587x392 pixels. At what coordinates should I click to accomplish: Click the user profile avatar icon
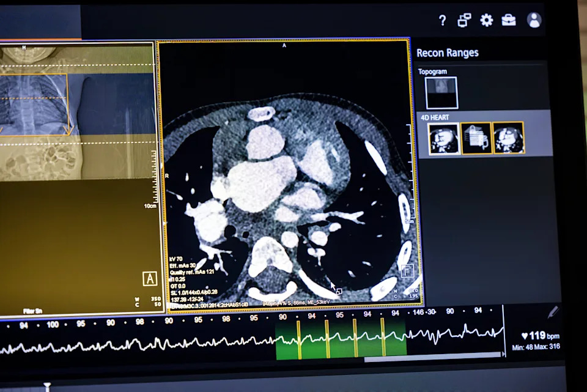click(x=534, y=20)
